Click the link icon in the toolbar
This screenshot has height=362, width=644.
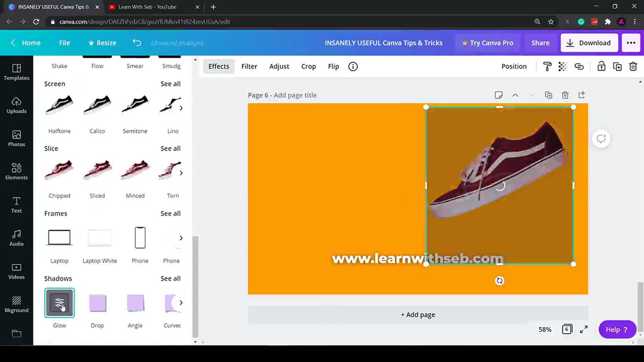click(x=579, y=66)
